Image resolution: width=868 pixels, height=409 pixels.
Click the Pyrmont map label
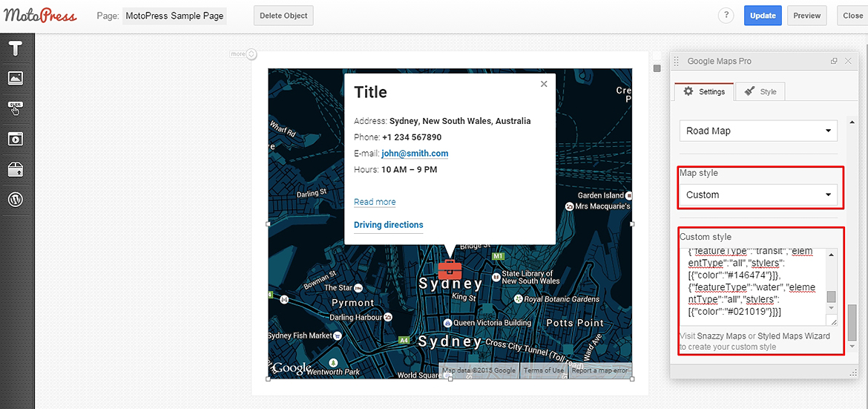click(352, 303)
